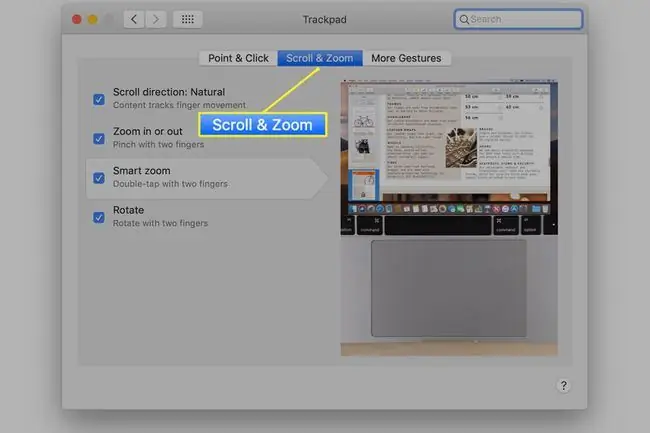This screenshot has width=650, height=433.
Task: Focus the Search text field
Action: point(518,19)
